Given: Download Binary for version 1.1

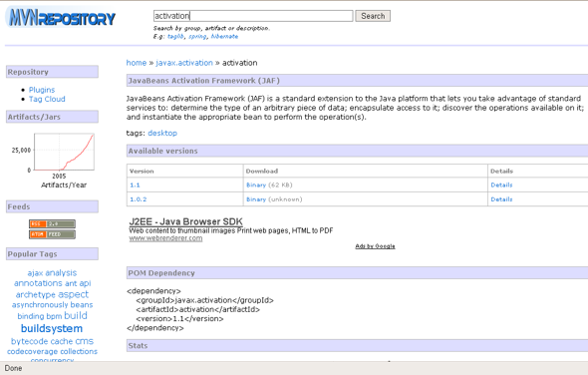Looking at the screenshot, I should 256,186.
